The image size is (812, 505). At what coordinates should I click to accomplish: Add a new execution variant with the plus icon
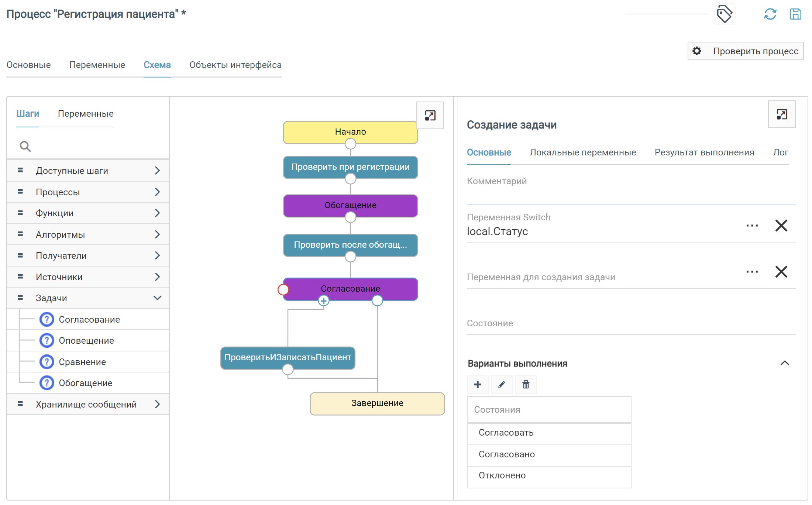coord(478,385)
